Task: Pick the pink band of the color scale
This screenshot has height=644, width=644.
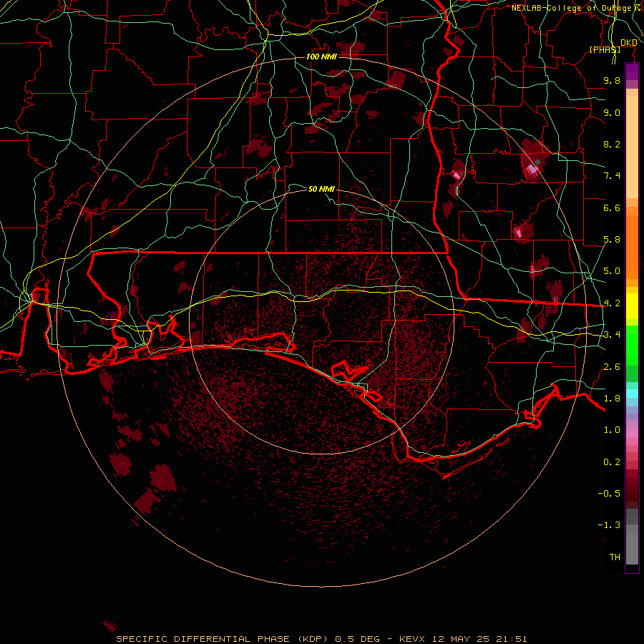Action: tap(632, 434)
